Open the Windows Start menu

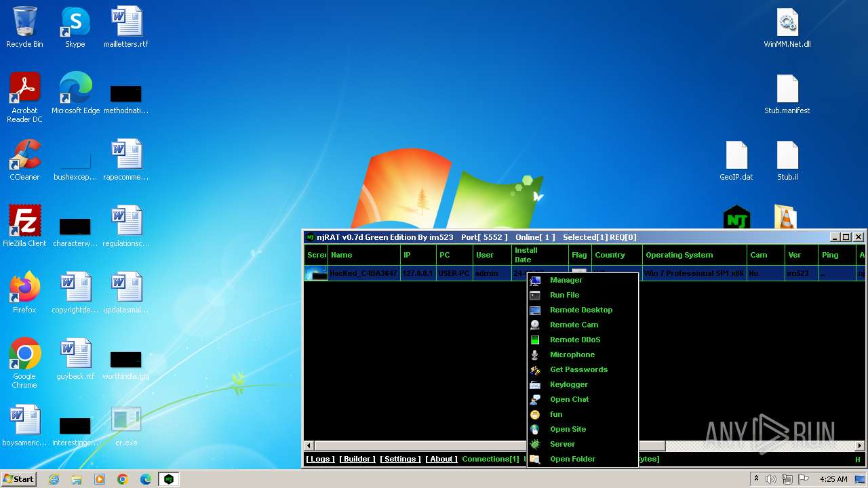coord(18,479)
